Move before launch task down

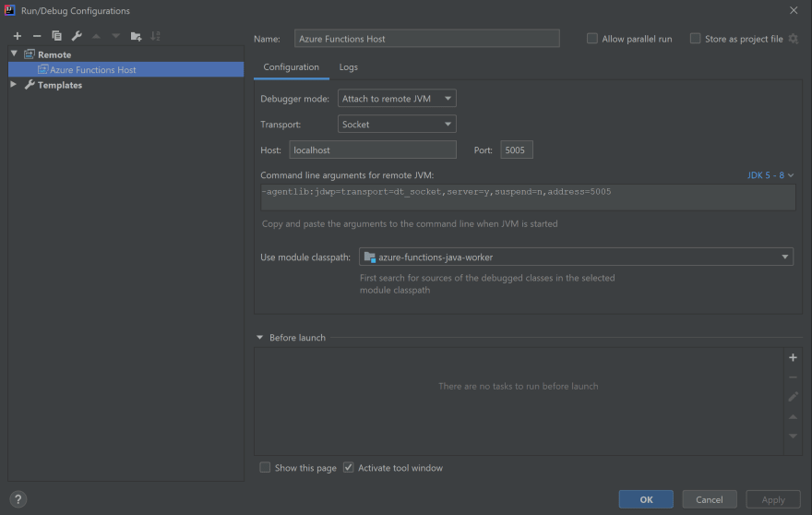(793, 437)
